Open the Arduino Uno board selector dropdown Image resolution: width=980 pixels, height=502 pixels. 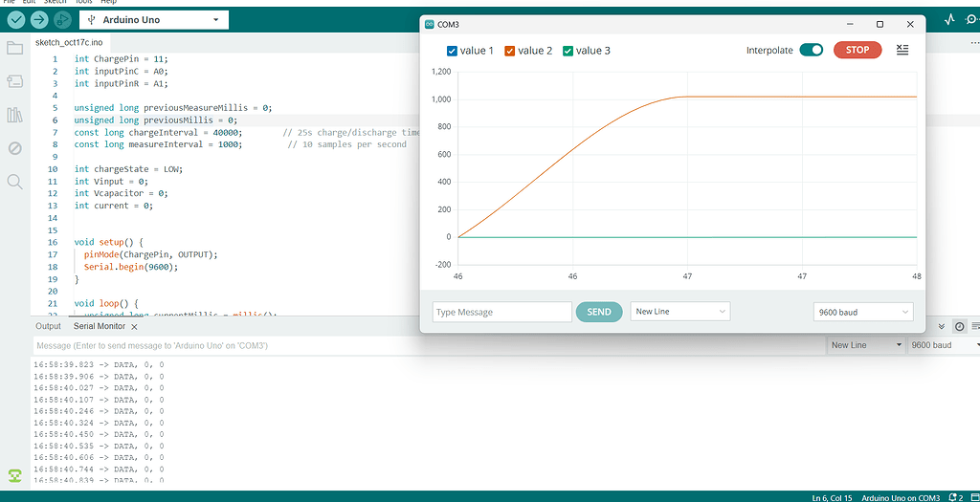pos(154,20)
